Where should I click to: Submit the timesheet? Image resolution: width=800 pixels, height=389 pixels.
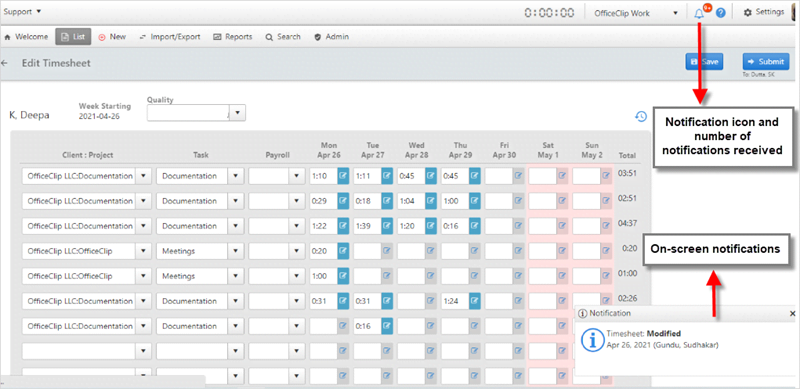click(x=766, y=62)
